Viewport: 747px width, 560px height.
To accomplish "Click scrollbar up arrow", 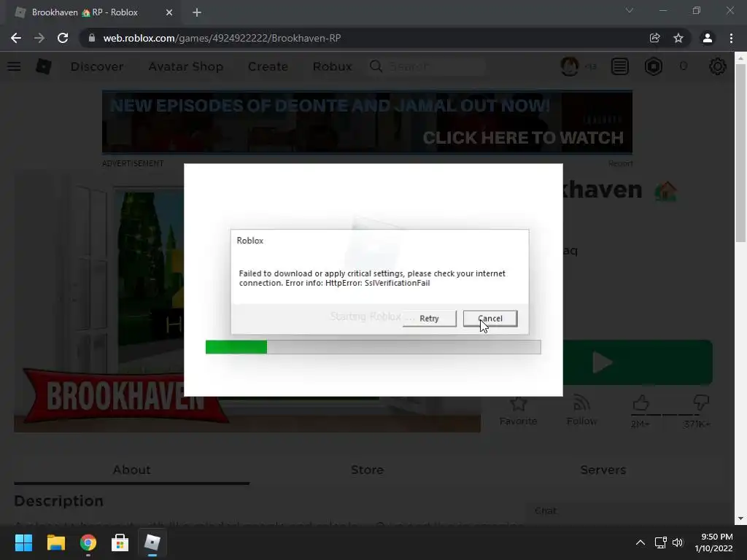I will tap(740, 58).
